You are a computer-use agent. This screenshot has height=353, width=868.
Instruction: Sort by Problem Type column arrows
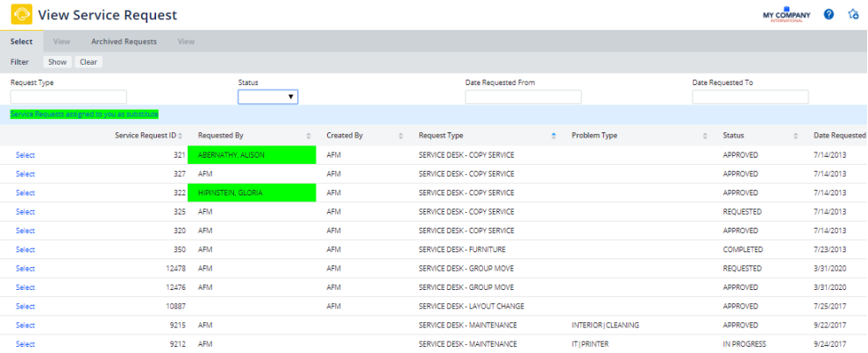(x=705, y=136)
